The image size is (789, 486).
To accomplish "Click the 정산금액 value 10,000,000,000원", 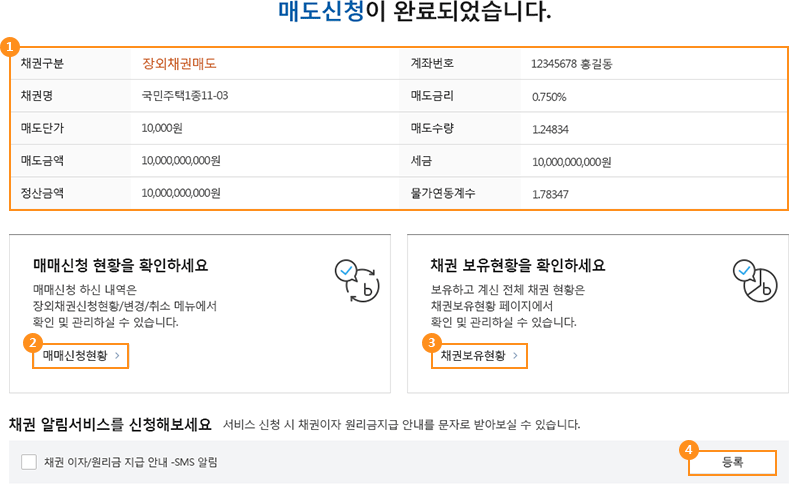I will [x=181, y=193].
